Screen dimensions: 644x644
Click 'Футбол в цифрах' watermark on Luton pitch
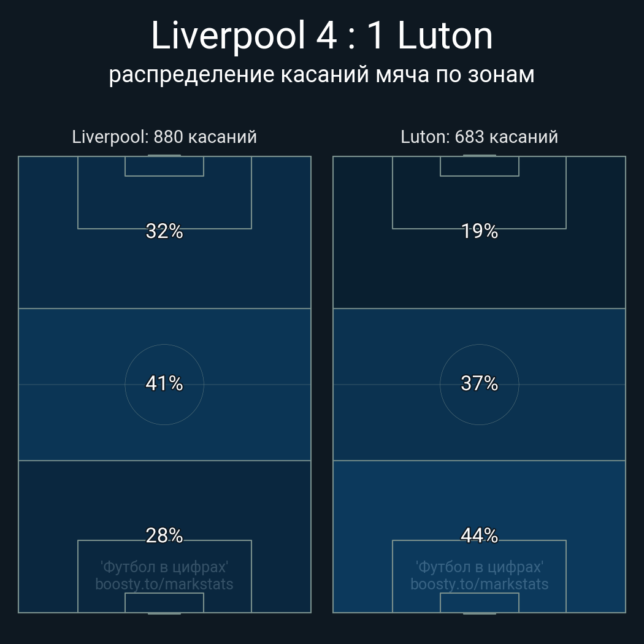(x=479, y=567)
